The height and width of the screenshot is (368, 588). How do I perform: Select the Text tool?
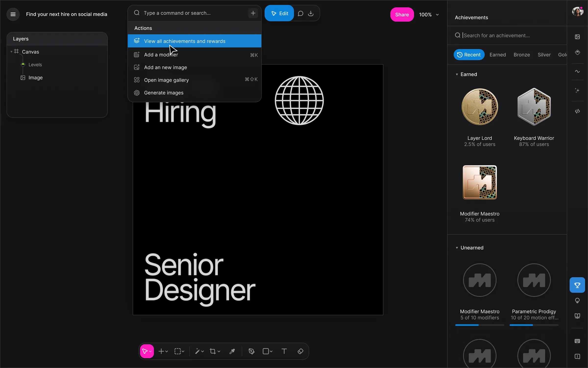pyautogui.click(x=284, y=351)
